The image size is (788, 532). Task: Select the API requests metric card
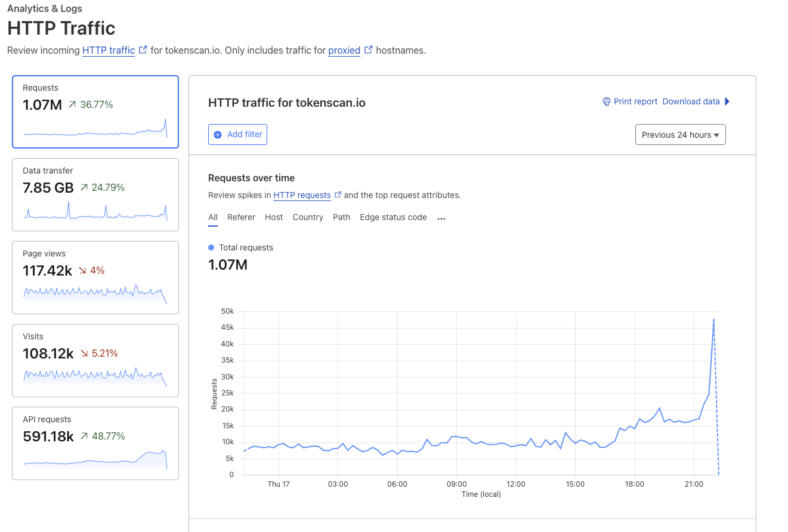[95, 443]
